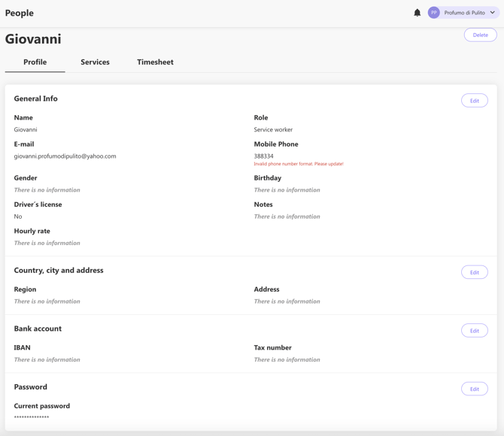This screenshot has width=504, height=436.
Task: Open the Services tab
Action: pyautogui.click(x=95, y=62)
